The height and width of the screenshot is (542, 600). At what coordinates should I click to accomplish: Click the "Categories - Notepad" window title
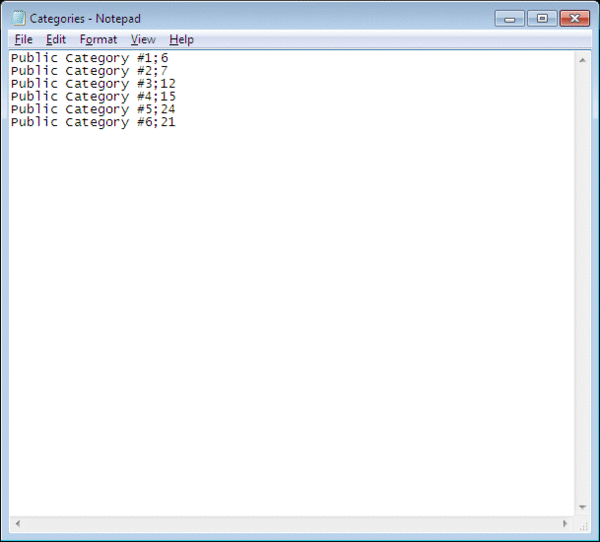click(x=85, y=19)
